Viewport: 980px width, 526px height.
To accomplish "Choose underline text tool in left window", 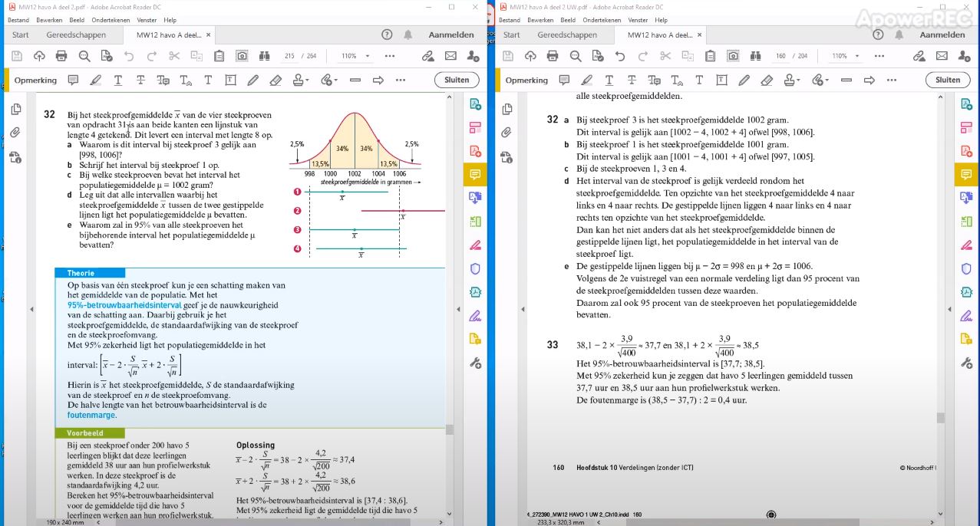I will pyautogui.click(x=118, y=80).
